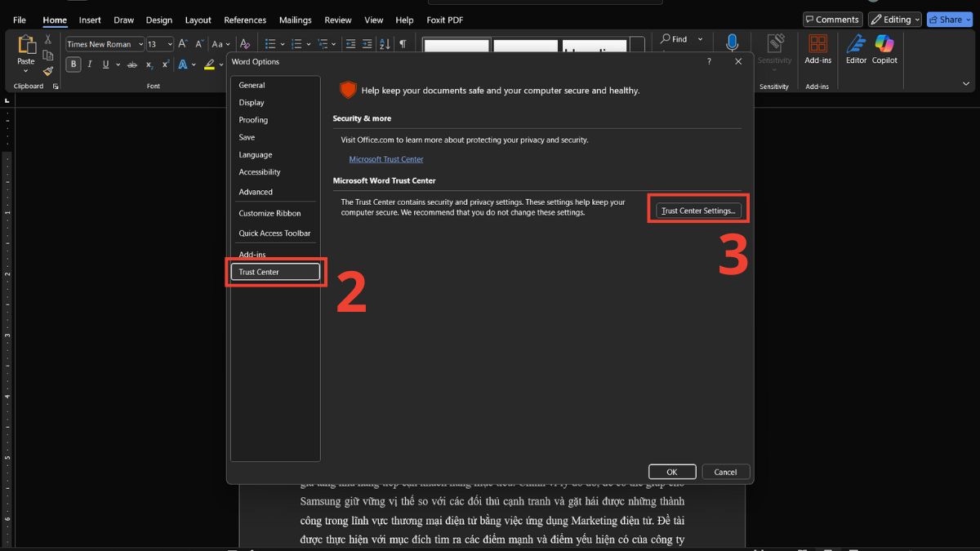Screen dimensions: 980x551
Task: Apply subscript formatting
Action: click(149, 64)
